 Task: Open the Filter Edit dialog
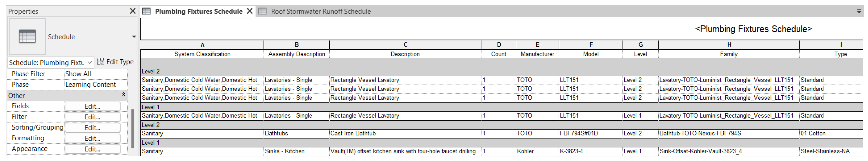92,117
